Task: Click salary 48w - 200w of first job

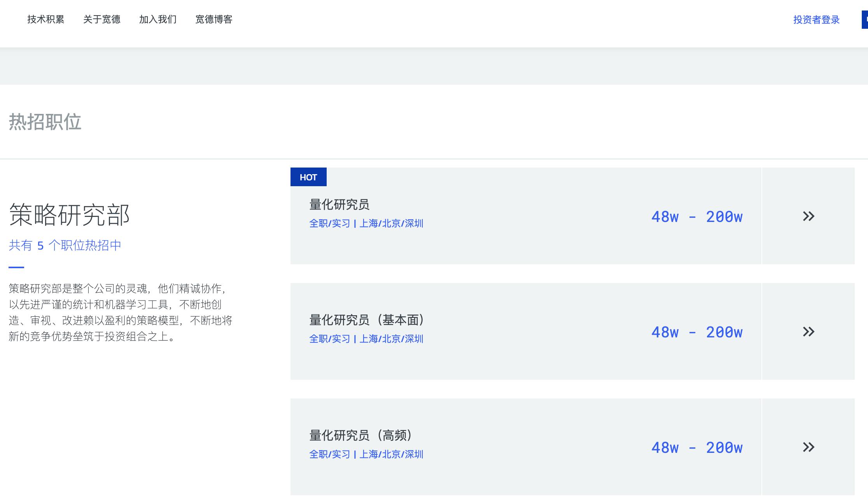Action: tap(697, 217)
